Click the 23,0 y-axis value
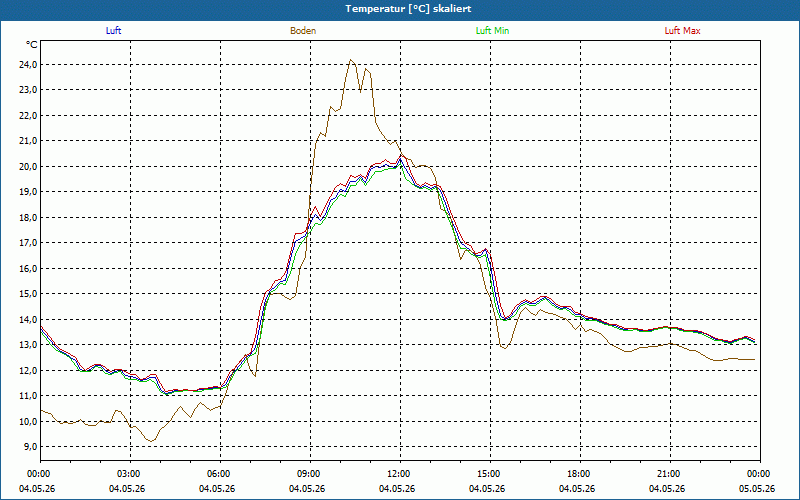Image resolution: width=800 pixels, height=500 pixels. [29, 90]
